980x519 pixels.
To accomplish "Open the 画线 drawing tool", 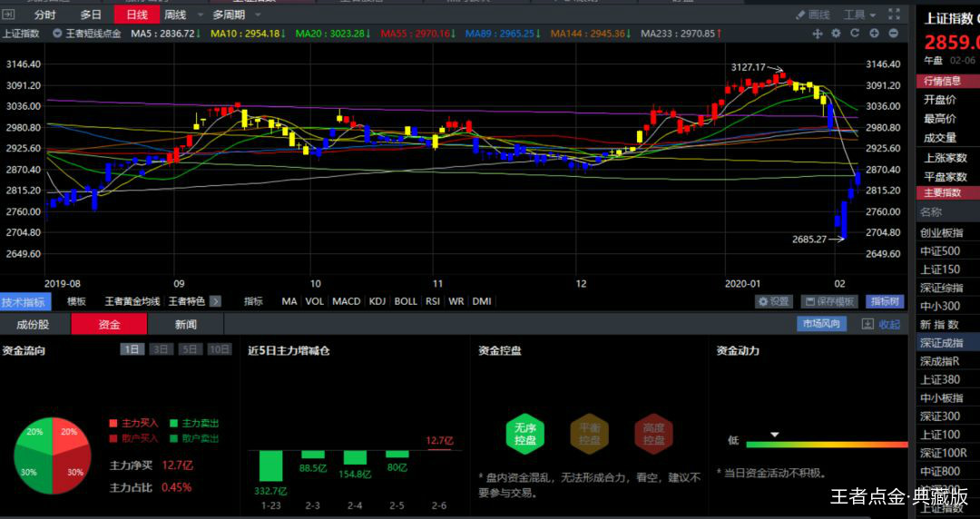I will (813, 15).
